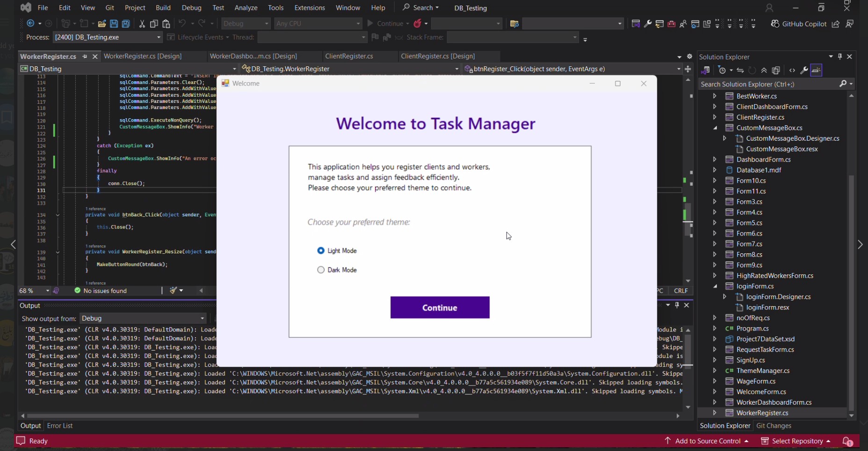Click the Find in Files folder icon
Image resolution: width=868 pixels, height=451 pixels.
pyautogui.click(x=514, y=24)
